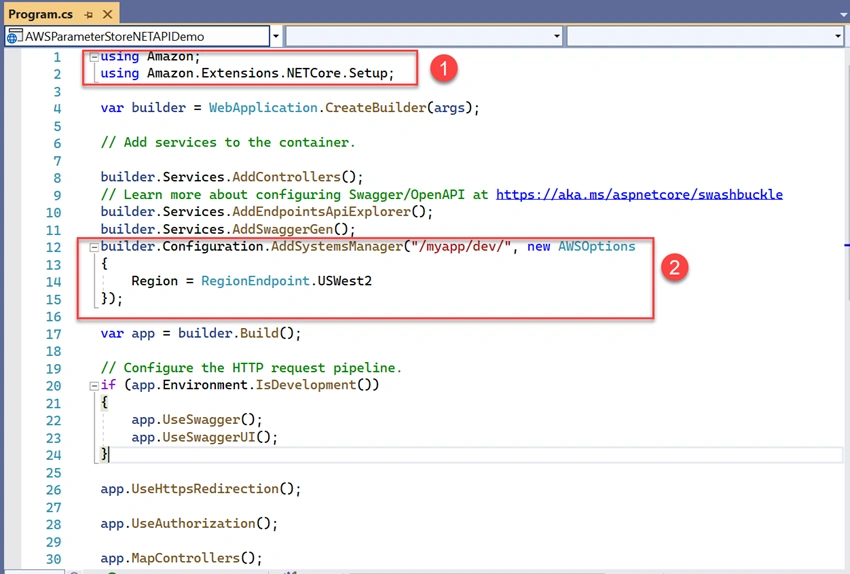Open the AWSParameterStoreNETAPIDemo project dropdown
850x574 pixels.
[x=276, y=36]
